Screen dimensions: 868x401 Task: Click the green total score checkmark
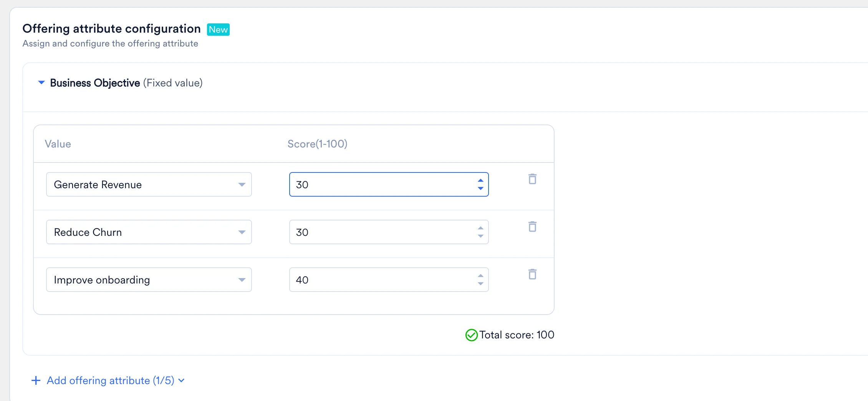click(471, 335)
